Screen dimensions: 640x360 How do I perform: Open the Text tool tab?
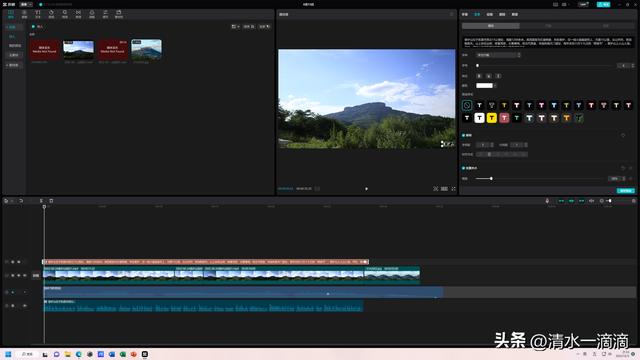38,14
